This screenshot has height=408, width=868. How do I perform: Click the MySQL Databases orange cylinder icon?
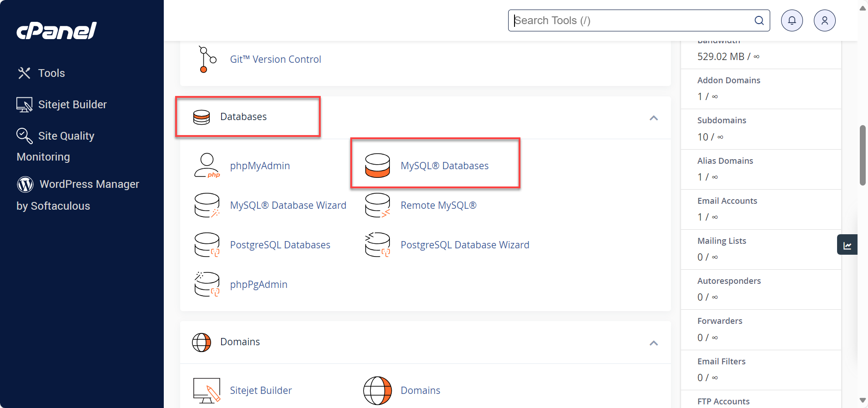[378, 166]
